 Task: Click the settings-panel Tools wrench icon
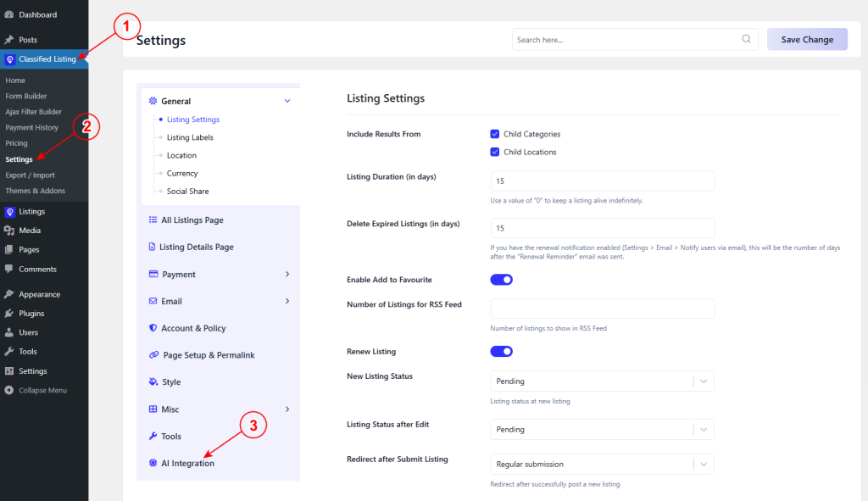[153, 437]
